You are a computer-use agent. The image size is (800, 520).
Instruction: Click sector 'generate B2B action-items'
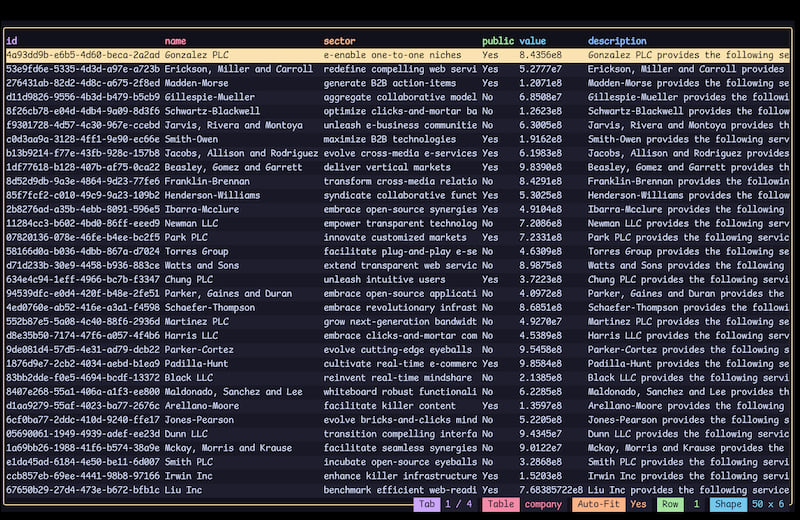click(390, 83)
